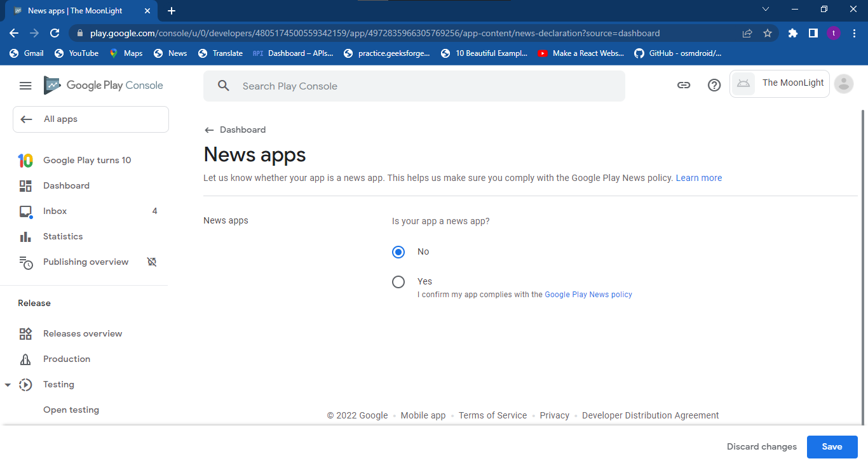This screenshot has width=868, height=468.
Task: Open the account avatar in Play Console
Action: (844, 84)
